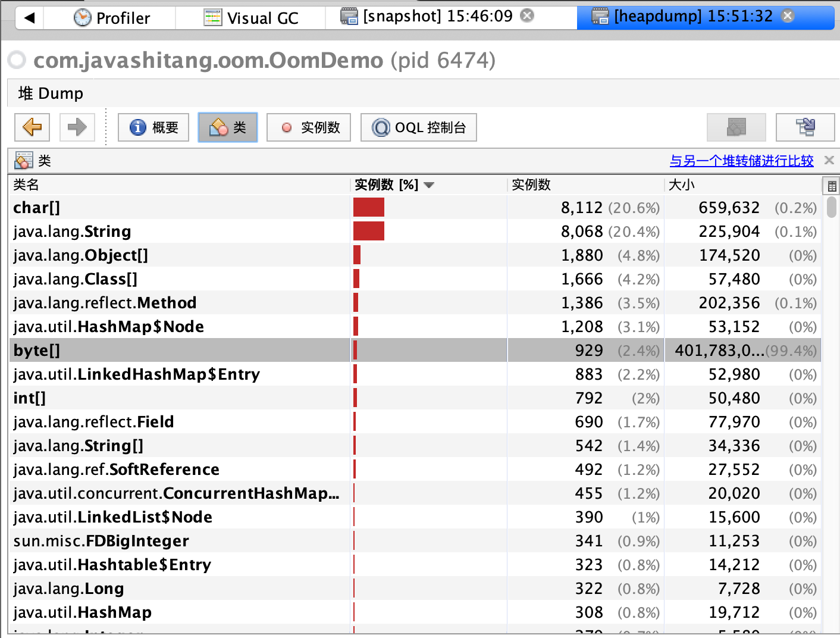
Task: Close the 类 panel with X
Action: [x=829, y=160]
